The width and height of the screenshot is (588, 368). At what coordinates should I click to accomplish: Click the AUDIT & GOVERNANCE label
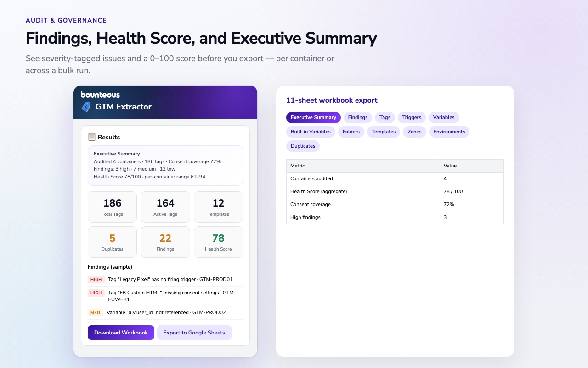point(66,20)
